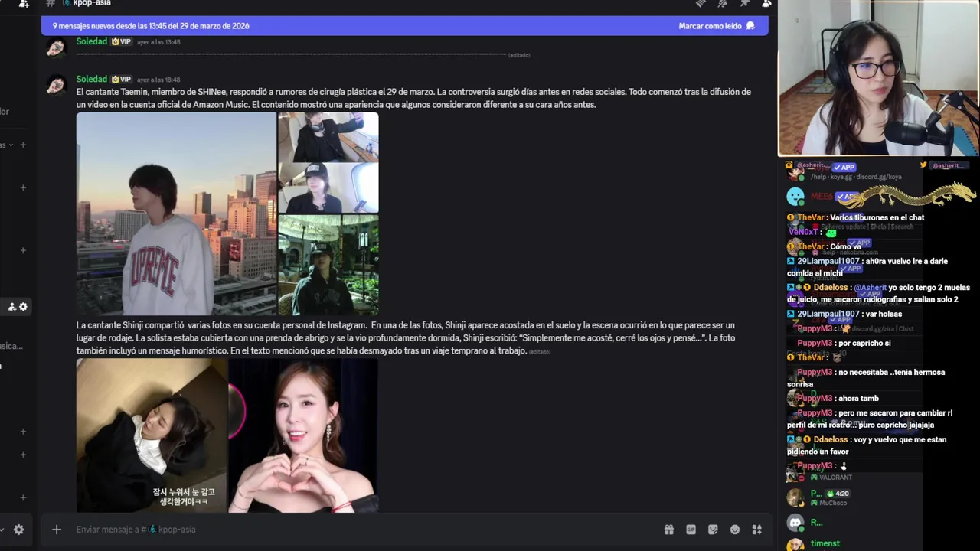Open the gift icon in message bar
The image size is (980, 551).
[668, 530]
